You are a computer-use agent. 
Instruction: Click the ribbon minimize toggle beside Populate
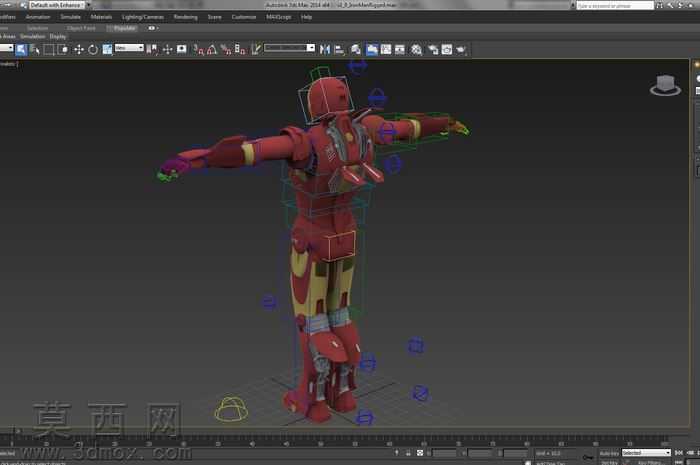(x=152, y=28)
